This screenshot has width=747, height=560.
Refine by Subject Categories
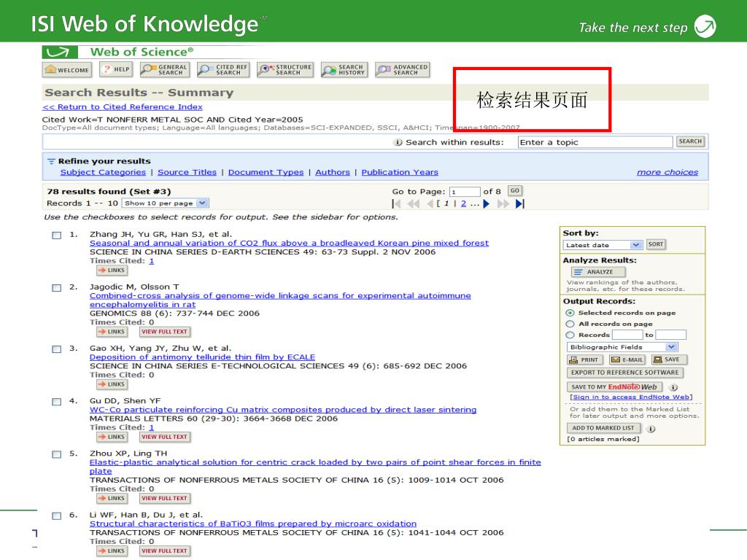click(x=103, y=172)
